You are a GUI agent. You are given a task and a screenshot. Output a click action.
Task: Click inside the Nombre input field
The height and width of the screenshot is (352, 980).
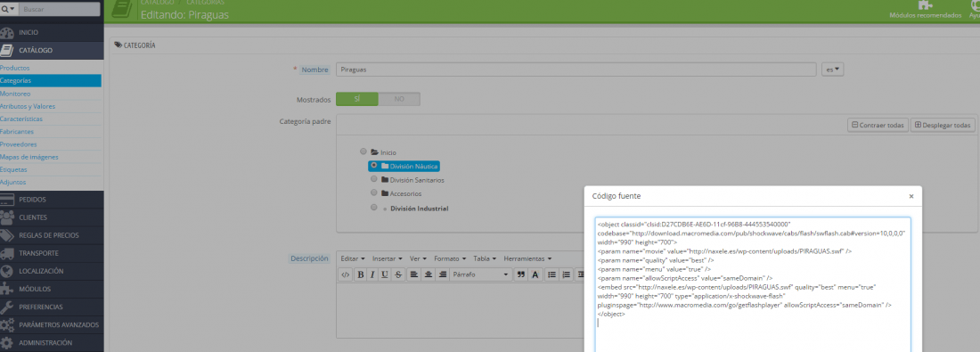[x=576, y=70]
